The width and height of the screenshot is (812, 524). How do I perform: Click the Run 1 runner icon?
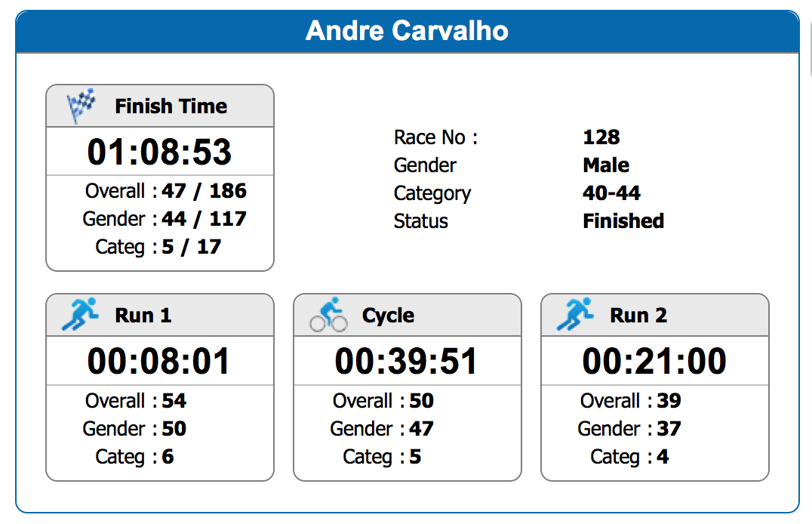79,315
